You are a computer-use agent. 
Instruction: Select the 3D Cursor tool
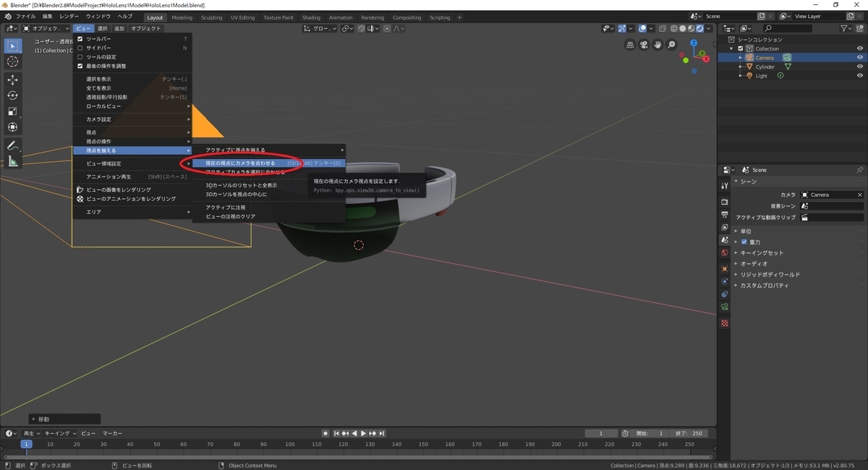(12, 61)
